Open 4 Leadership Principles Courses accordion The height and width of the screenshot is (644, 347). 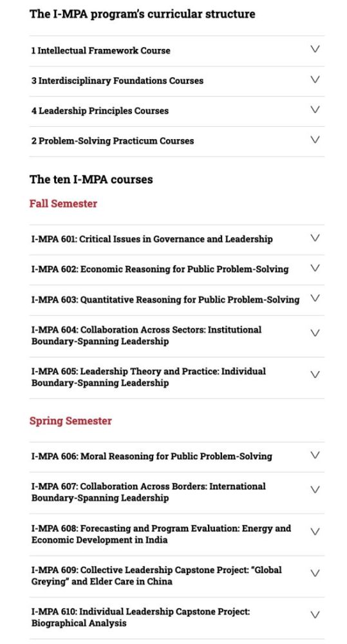(176, 111)
